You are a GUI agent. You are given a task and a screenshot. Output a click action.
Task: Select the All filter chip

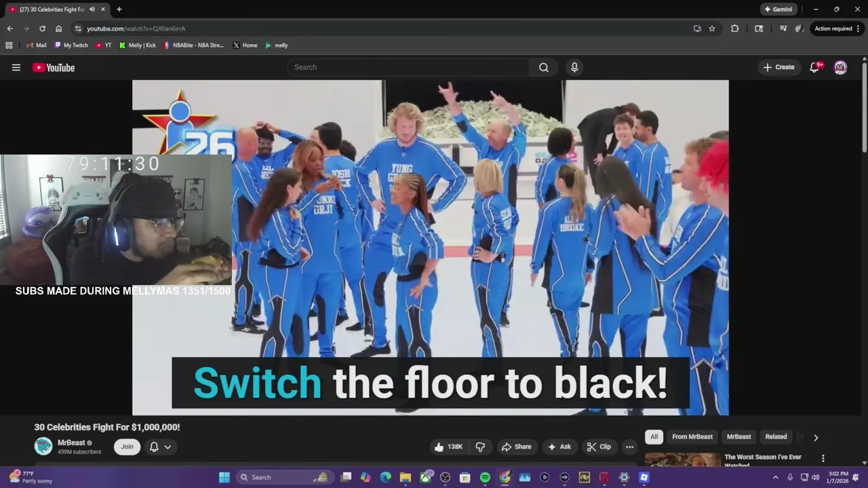(x=654, y=436)
